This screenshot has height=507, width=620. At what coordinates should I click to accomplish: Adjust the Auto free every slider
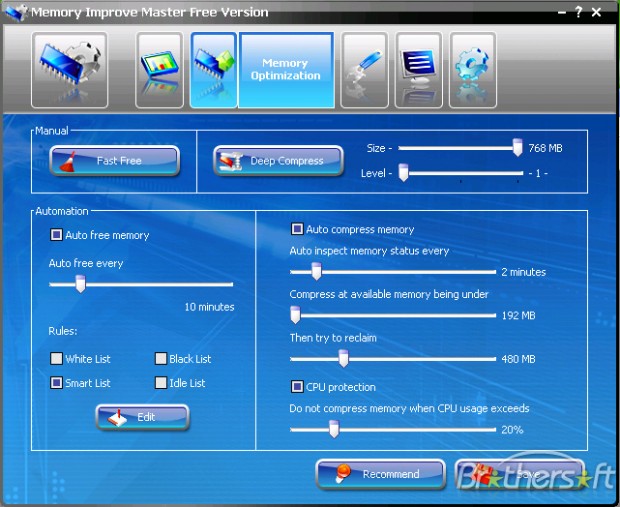(x=80, y=284)
